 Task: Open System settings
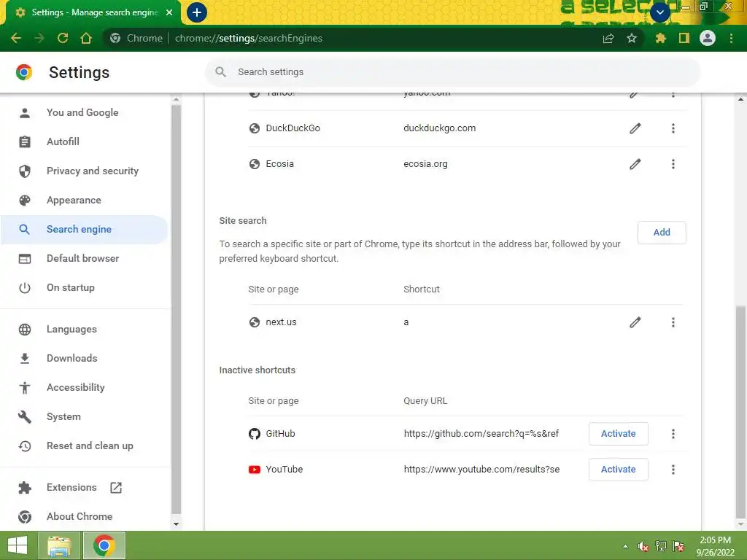[63, 416]
